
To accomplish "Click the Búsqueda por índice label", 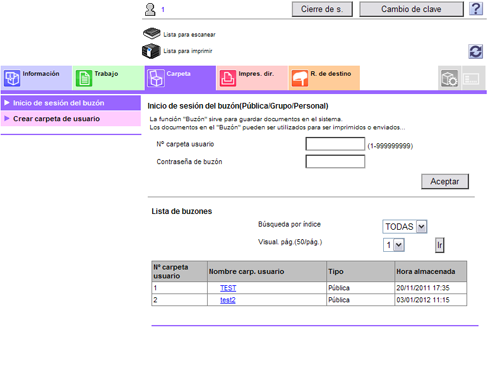I will point(289,224).
